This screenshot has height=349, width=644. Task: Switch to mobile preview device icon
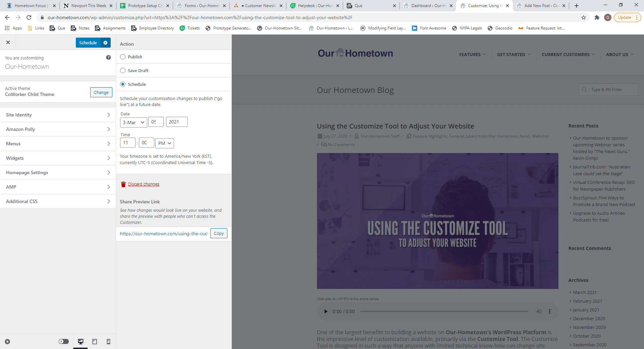click(108, 342)
